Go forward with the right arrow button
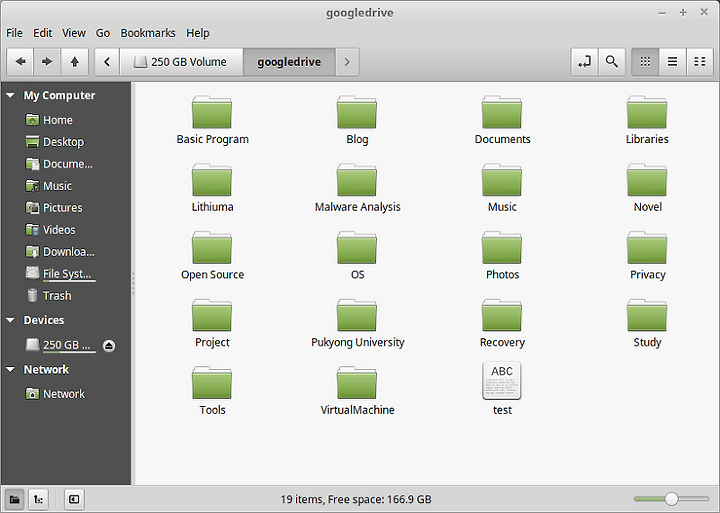 click(x=47, y=62)
